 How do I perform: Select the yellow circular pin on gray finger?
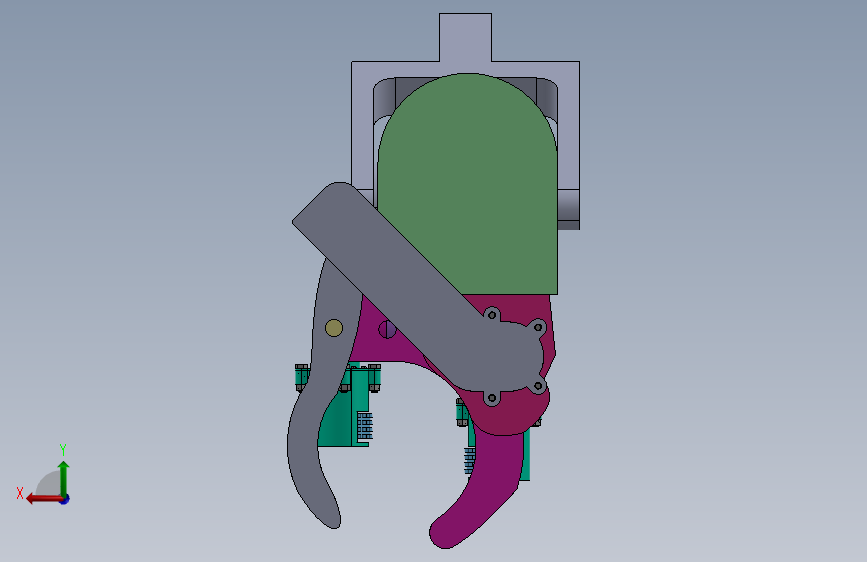(x=334, y=328)
